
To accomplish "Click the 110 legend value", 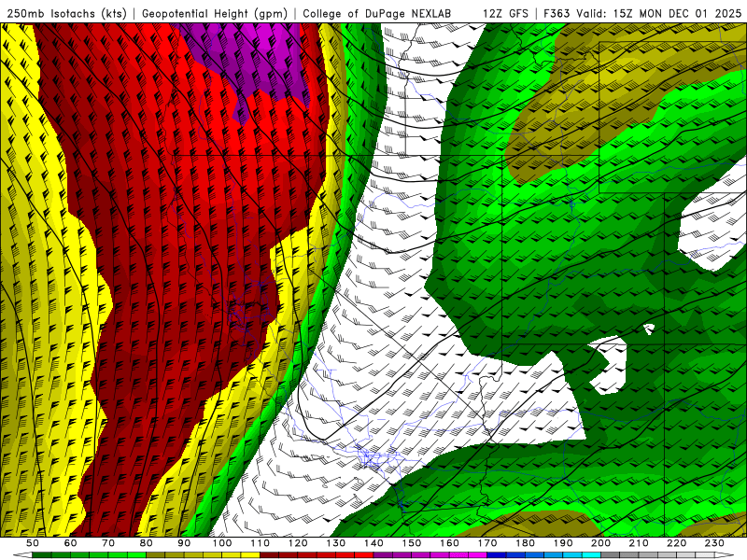I will pos(261,543).
